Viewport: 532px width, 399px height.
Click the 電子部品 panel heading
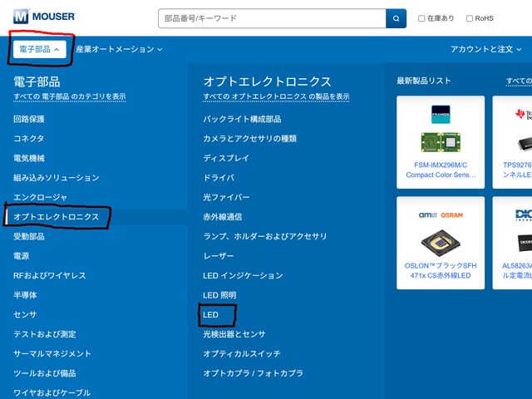tap(37, 81)
